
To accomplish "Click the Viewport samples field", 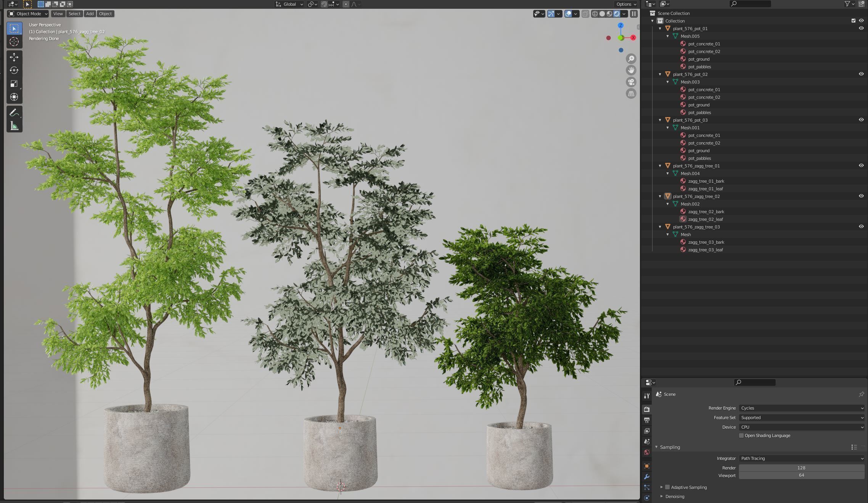I will [x=801, y=475].
